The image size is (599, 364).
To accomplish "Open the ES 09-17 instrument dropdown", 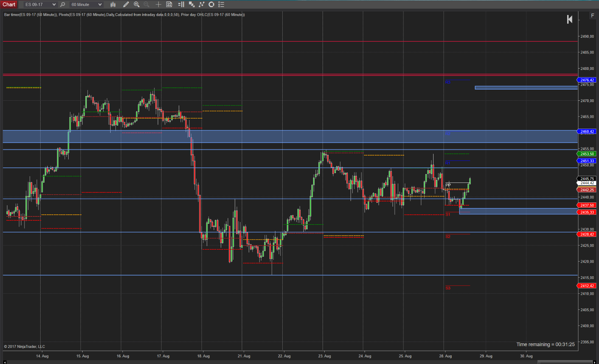I will click(40, 5).
